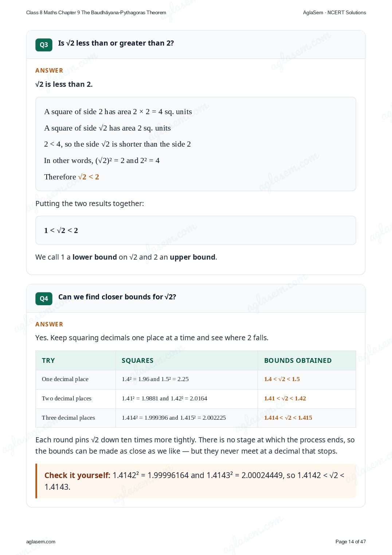The width and height of the screenshot is (392, 555).
Task: Click the '1.414 < √2 < 1.415' bounds cell
Action: point(307,418)
